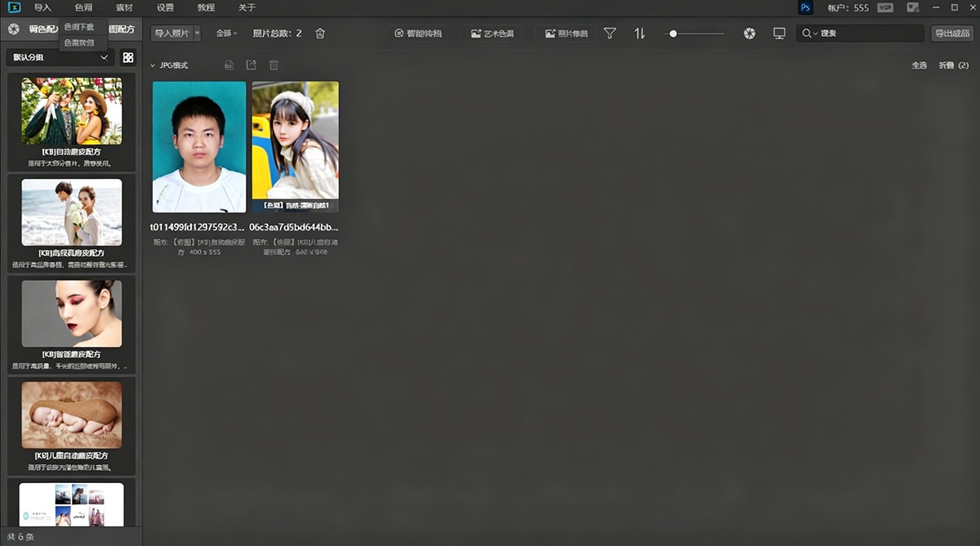The image size is (980, 546).
Task: Collapse the JPG格式 group chevron
Action: point(152,65)
